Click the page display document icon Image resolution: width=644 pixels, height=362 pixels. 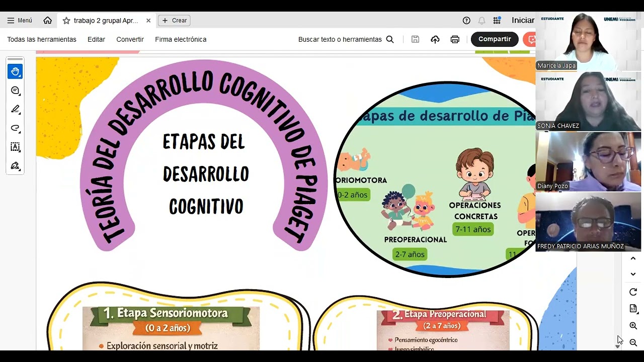coord(633,309)
